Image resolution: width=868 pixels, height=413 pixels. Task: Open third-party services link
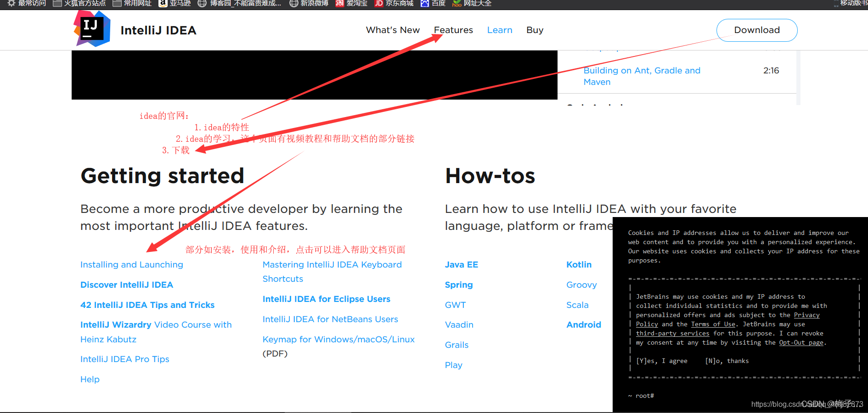[672, 334]
